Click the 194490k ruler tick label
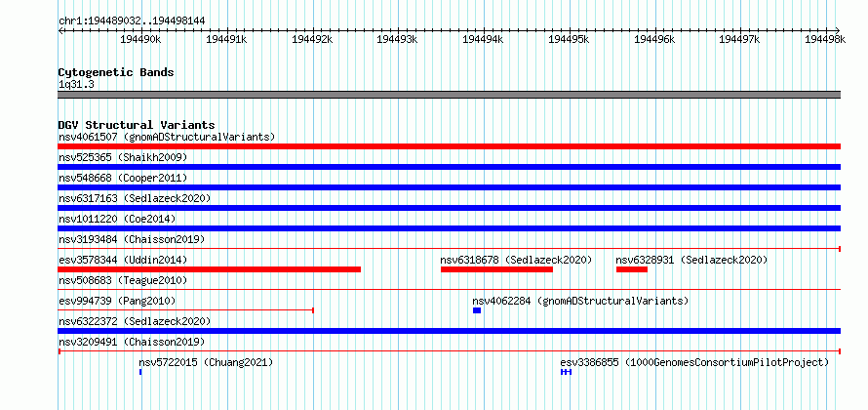This screenshot has height=410, width=868. click(x=140, y=39)
